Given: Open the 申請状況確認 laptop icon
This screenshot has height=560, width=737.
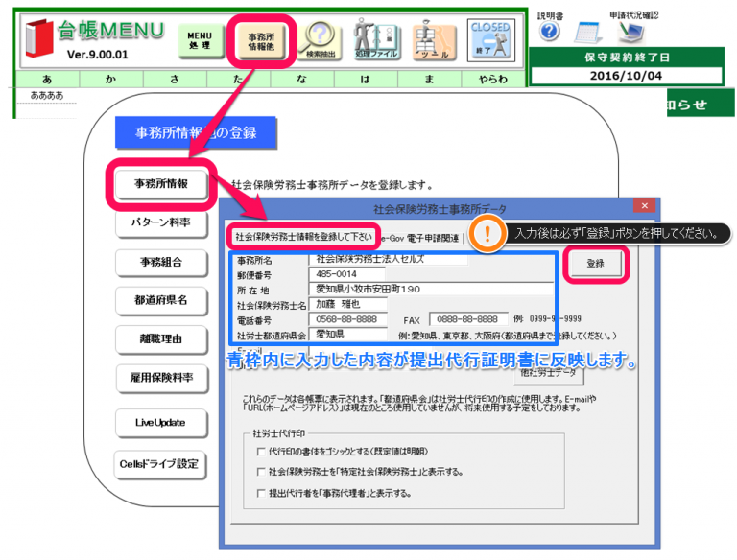Looking at the screenshot, I should point(631,31).
